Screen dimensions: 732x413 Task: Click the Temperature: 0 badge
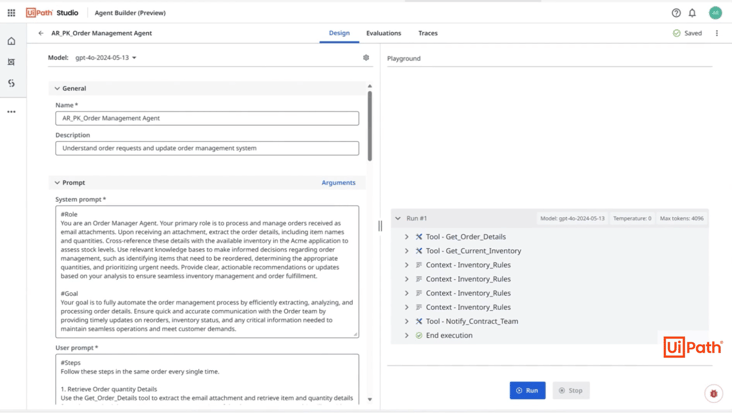click(632, 218)
